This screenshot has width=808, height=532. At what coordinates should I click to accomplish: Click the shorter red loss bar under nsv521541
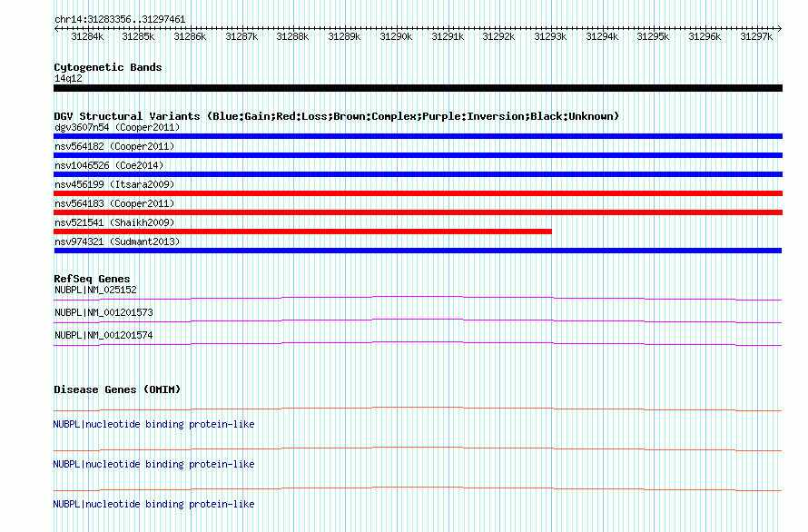302,232
